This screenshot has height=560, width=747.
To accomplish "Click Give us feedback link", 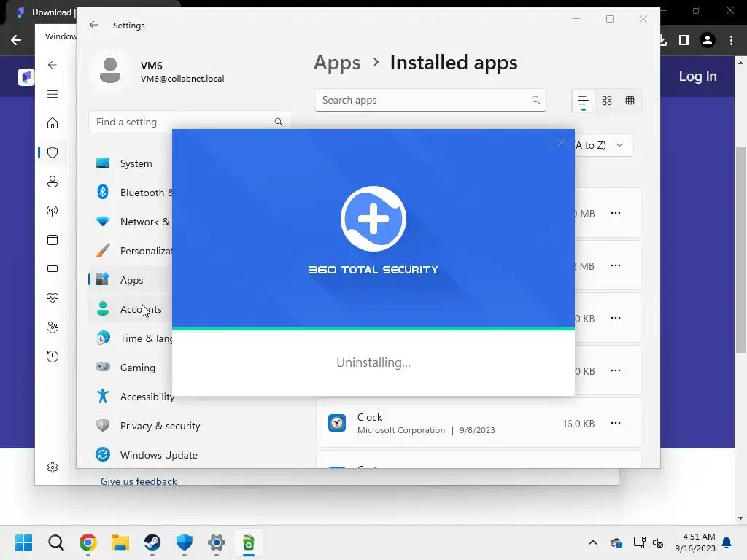I will click(x=139, y=481).
